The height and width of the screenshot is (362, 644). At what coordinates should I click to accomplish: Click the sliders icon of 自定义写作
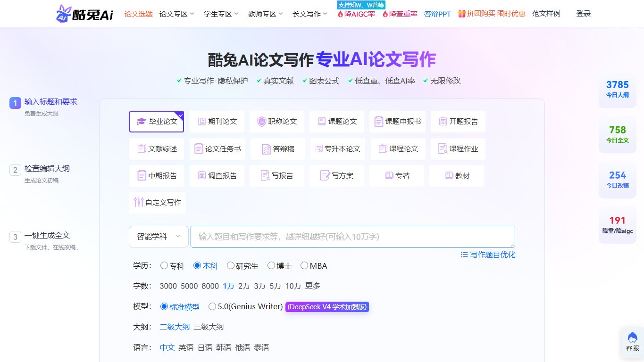(x=139, y=202)
